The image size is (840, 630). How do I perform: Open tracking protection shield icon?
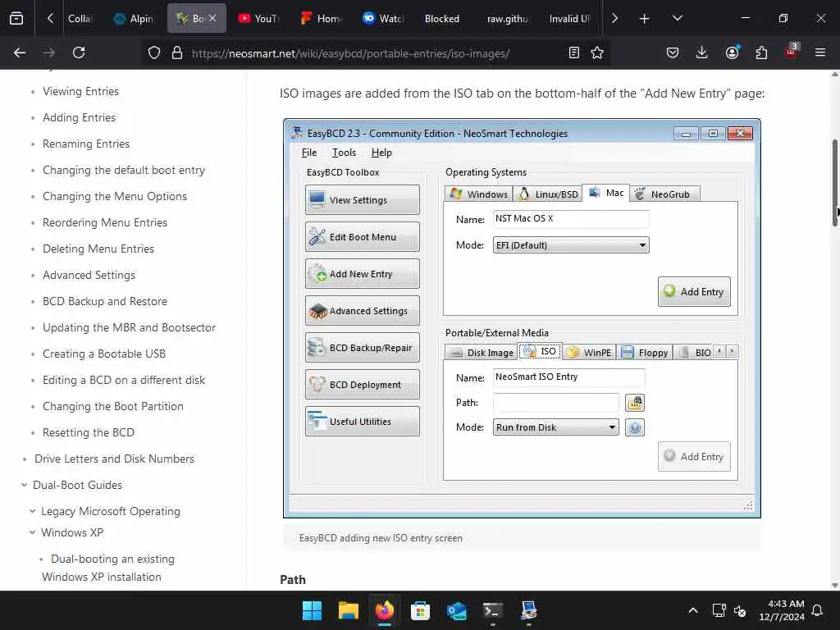tap(154, 53)
